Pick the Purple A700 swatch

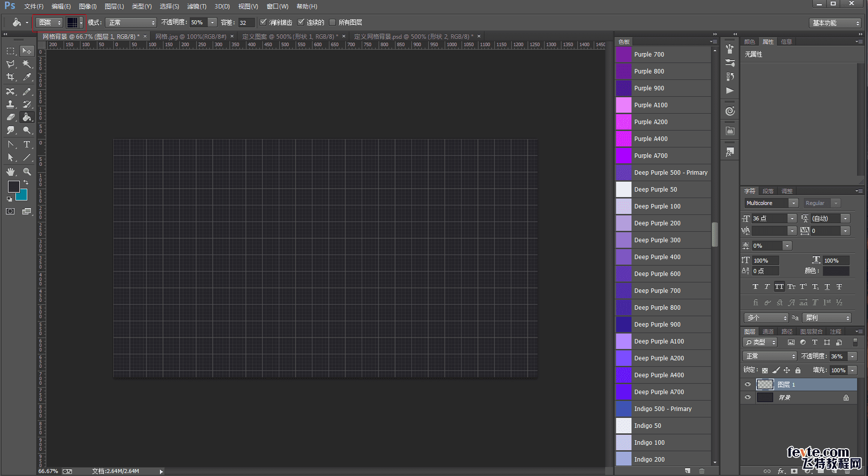[624, 155]
